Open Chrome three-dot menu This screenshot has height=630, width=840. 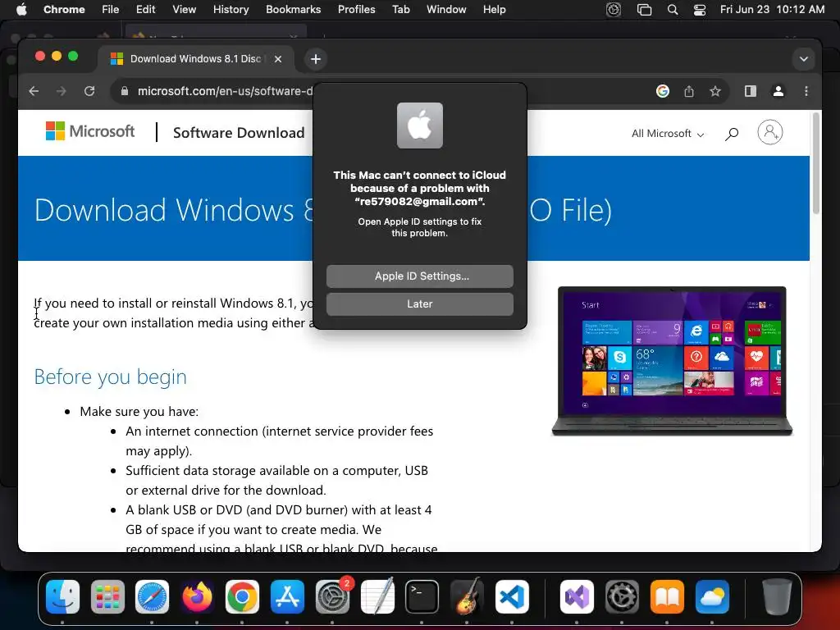(806, 91)
